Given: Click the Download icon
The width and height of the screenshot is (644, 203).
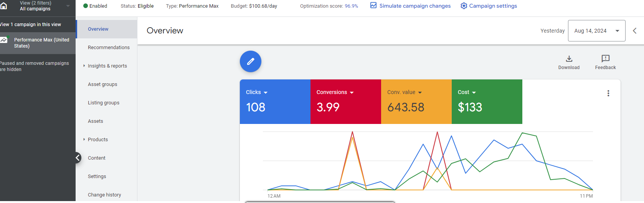Looking at the screenshot, I should [569, 59].
